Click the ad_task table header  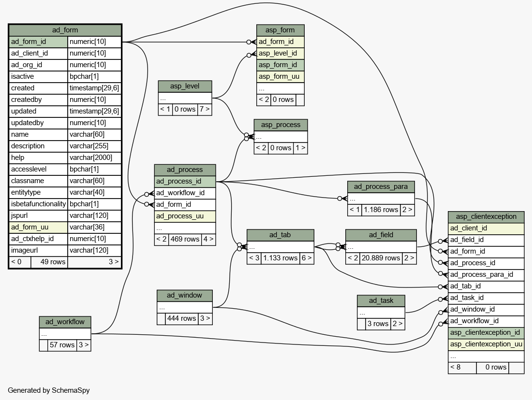[381, 300]
